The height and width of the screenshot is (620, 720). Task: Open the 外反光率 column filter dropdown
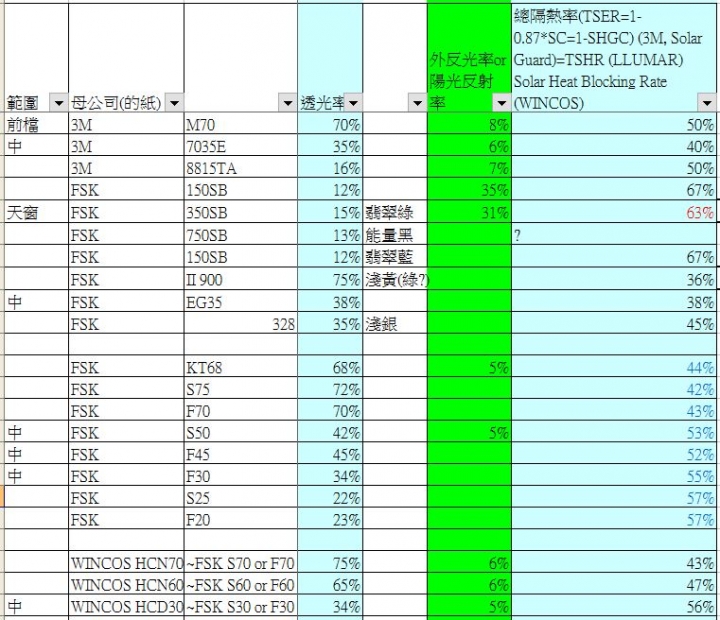[x=501, y=103]
